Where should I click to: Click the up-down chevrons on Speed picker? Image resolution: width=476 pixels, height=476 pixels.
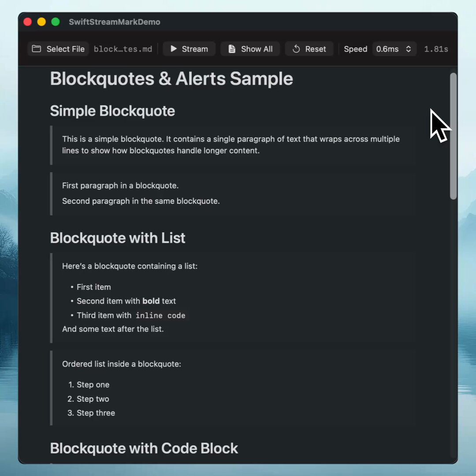pyautogui.click(x=408, y=49)
